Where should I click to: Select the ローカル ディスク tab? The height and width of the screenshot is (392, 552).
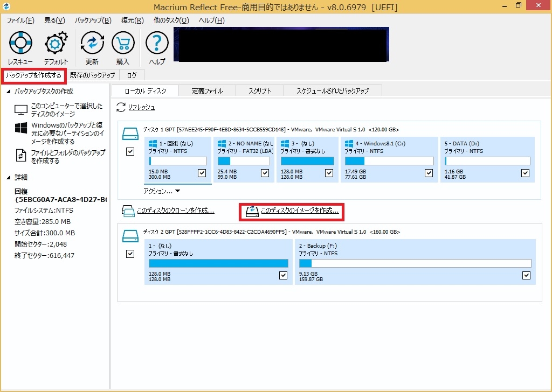pos(145,90)
